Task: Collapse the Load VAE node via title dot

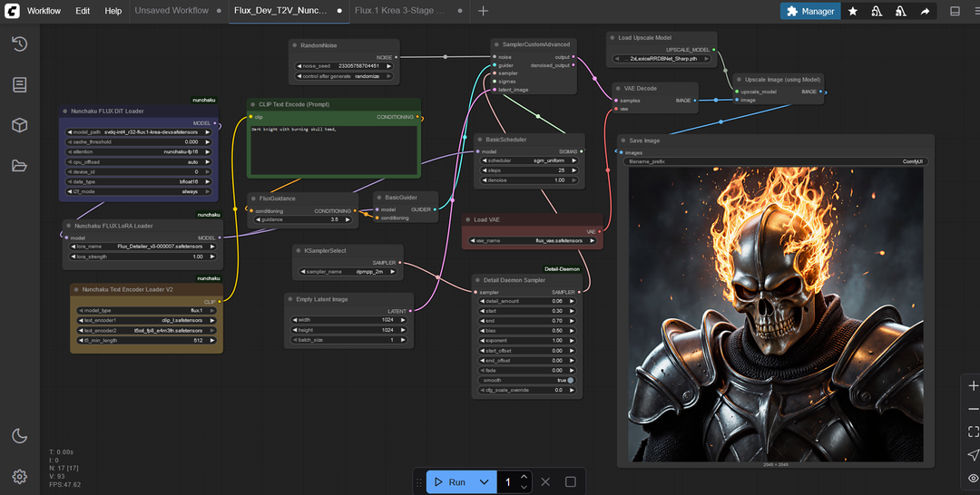Action: 467,219
